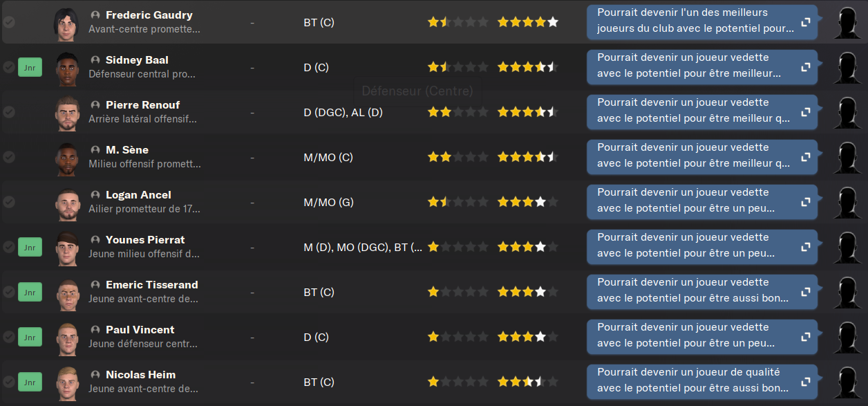Click the Jnr badge beside Younes Pierrat
The height and width of the screenshot is (406, 868).
pyautogui.click(x=30, y=247)
